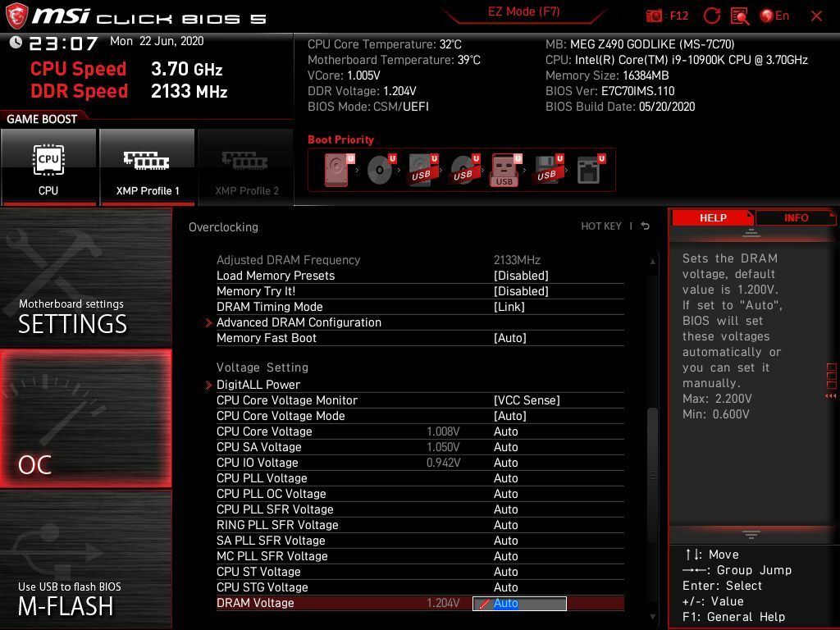Select the CPU STG Voltage row
Screen dimensions: 840x630
tap(420, 587)
